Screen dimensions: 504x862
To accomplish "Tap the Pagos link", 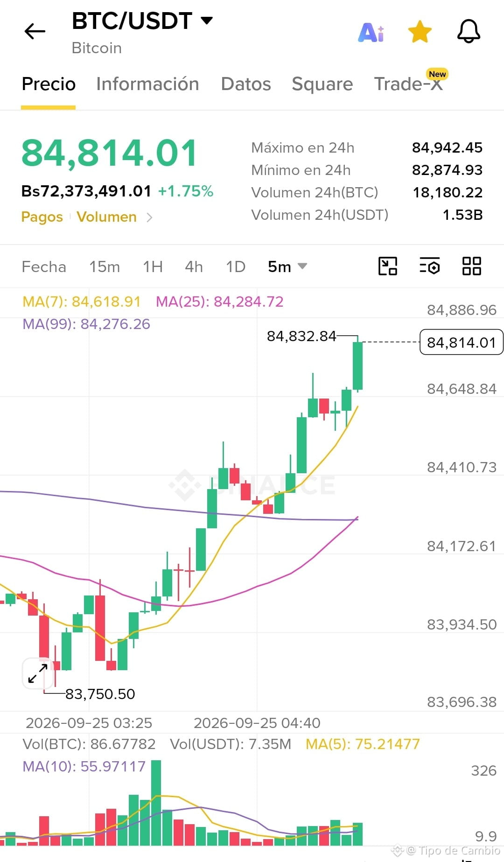I will pyautogui.click(x=42, y=217).
